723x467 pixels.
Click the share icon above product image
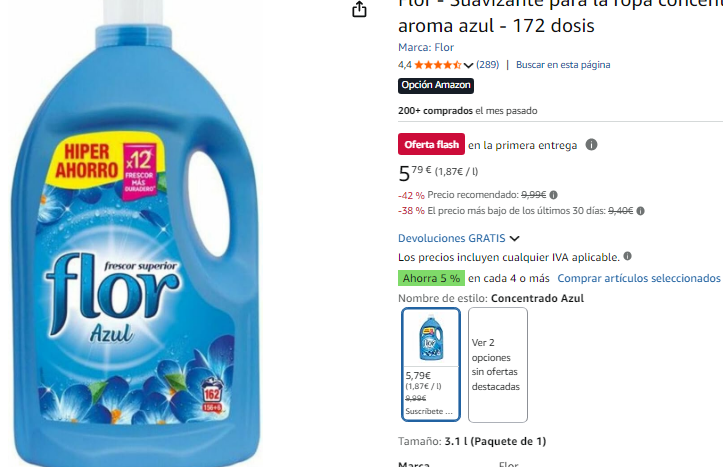pyautogui.click(x=359, y=9)
